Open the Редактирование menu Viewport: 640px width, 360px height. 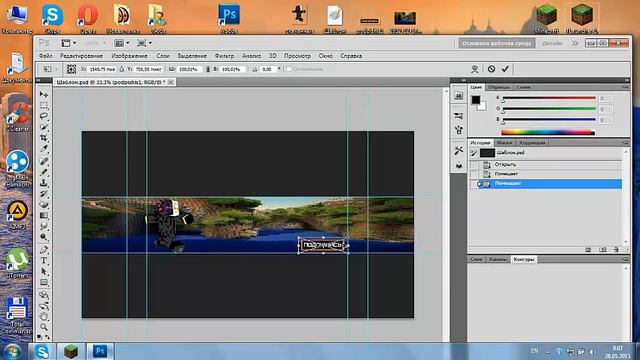pos(81,56)
